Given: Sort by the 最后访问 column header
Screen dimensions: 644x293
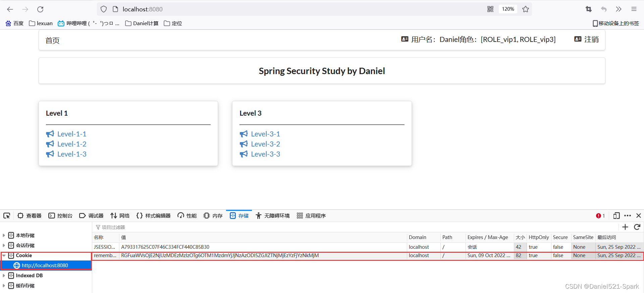Looking at the screenshot, I should point(619,237).
